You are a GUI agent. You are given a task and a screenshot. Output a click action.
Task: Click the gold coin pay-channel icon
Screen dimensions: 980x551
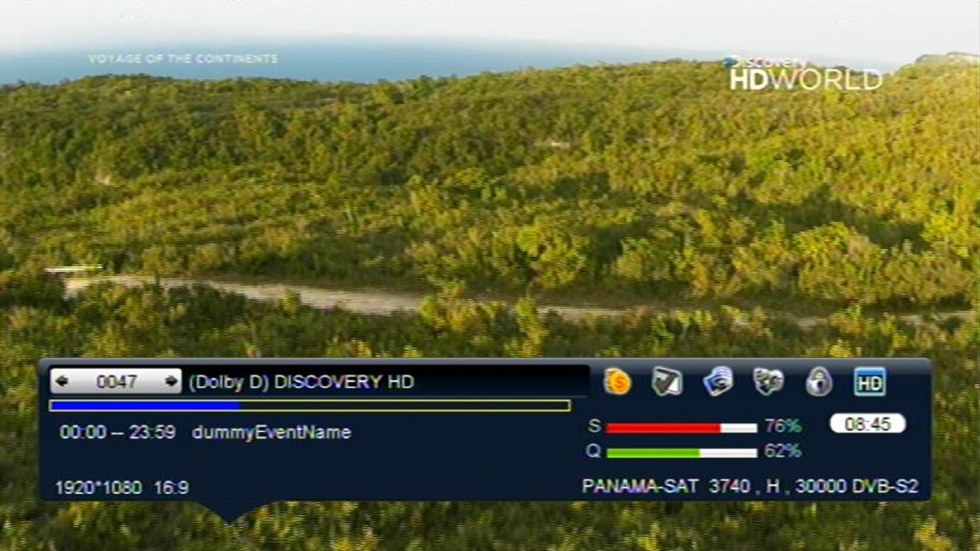(617, 382)
